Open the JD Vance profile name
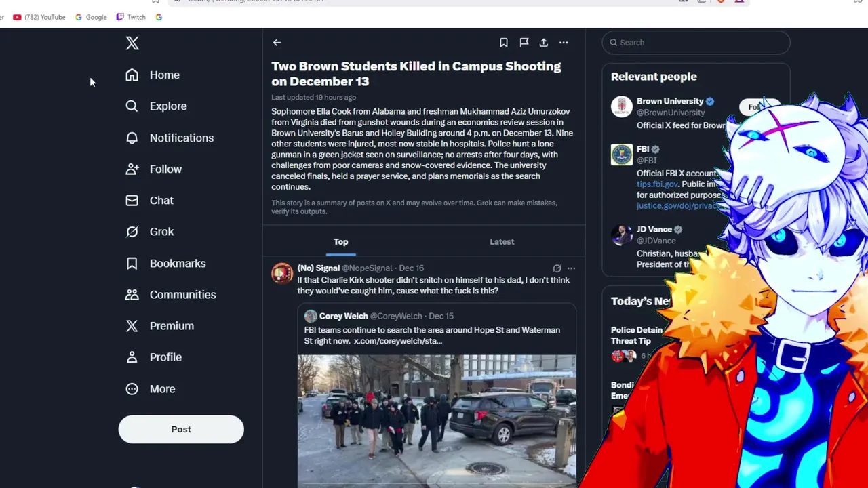Image resolution: width=868 pixels, height=488 pixels. tap(654, 230)
